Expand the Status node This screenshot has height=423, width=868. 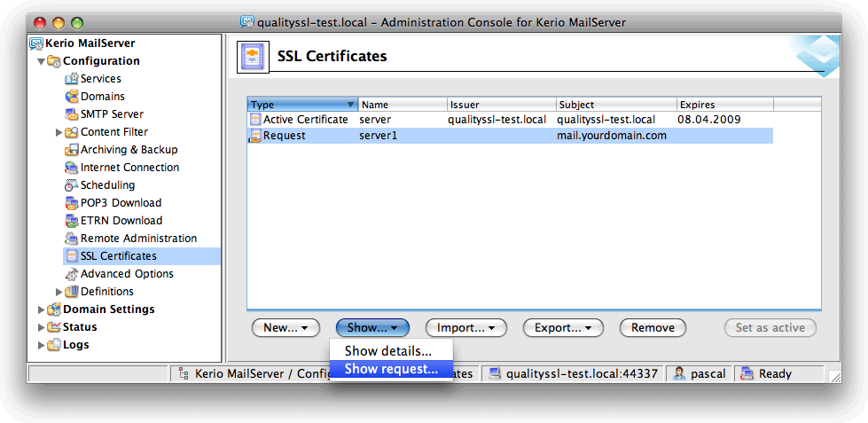(41, 327)
